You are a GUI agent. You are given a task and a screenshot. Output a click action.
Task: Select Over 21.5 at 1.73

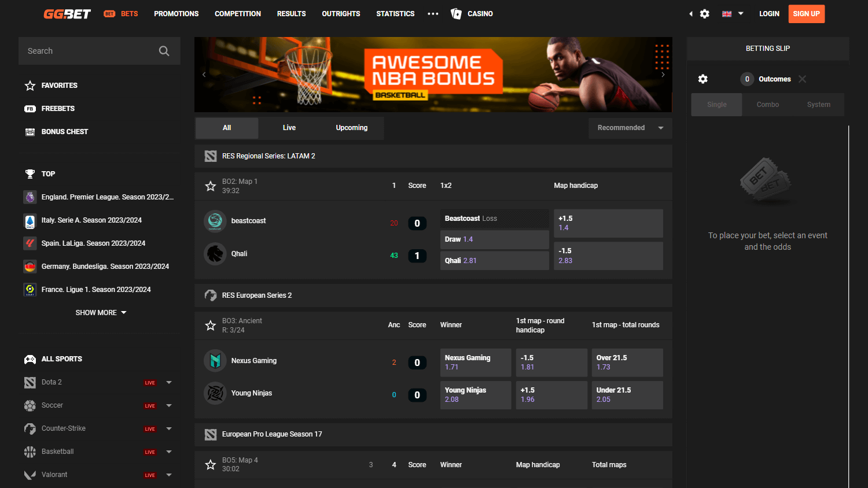[627, 363]
